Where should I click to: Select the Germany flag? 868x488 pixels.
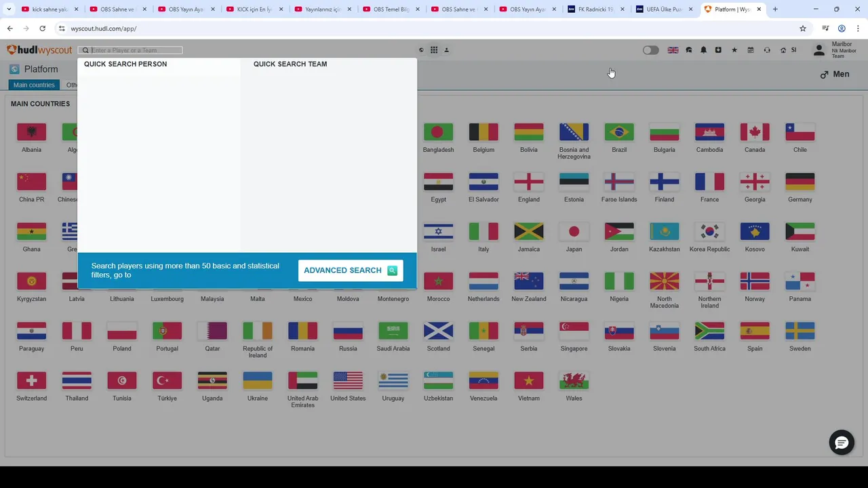point(800,182)
